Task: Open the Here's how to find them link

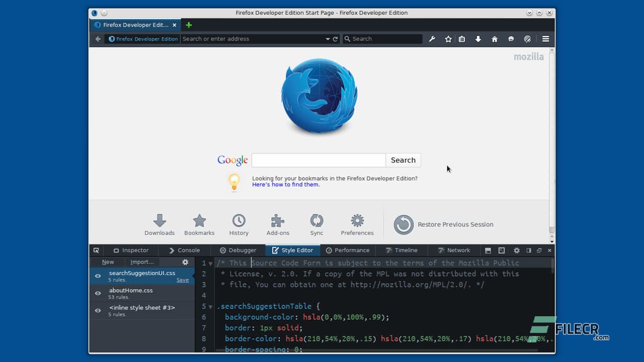Action: [x=285, y=185]
